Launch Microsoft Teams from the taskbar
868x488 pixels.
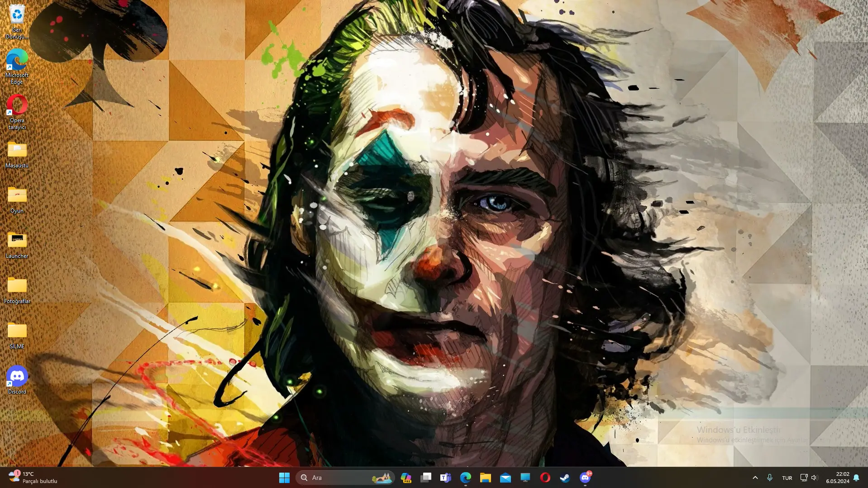pyautogui.click(x=446, y=478)
